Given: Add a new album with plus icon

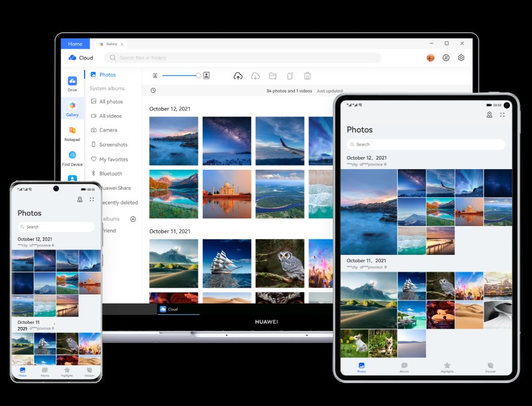Looking at the screenshot, I should 133,219.
